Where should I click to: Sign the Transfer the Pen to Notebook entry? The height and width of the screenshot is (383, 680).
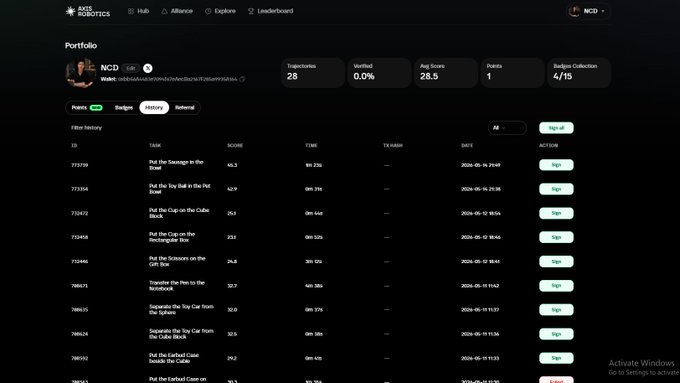pyautogui.click(x=556, y=286)
